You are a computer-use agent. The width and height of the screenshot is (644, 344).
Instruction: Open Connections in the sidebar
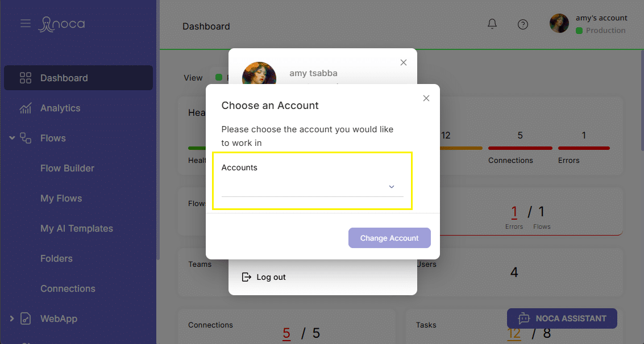(x=68, y=288)
